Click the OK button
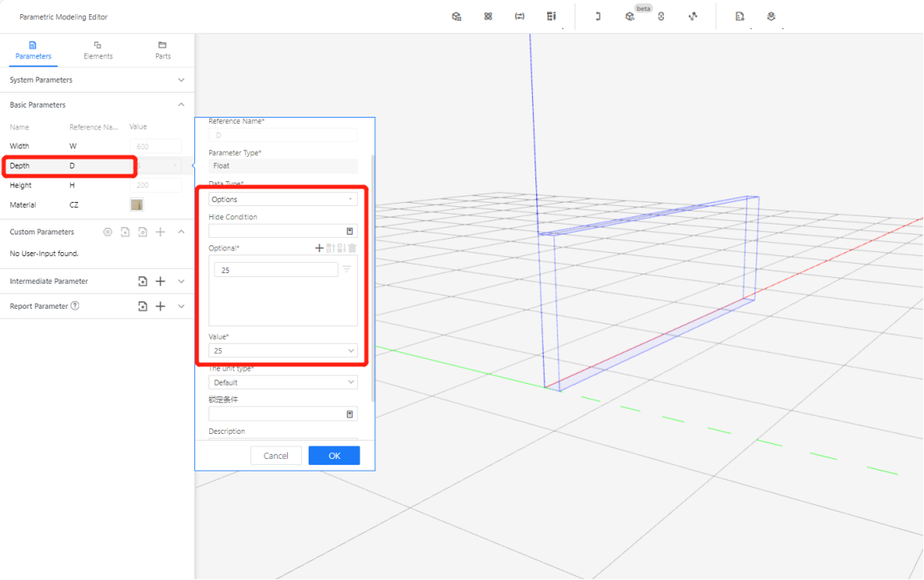Screen dimensions: 924x580 tap(334, 456)
